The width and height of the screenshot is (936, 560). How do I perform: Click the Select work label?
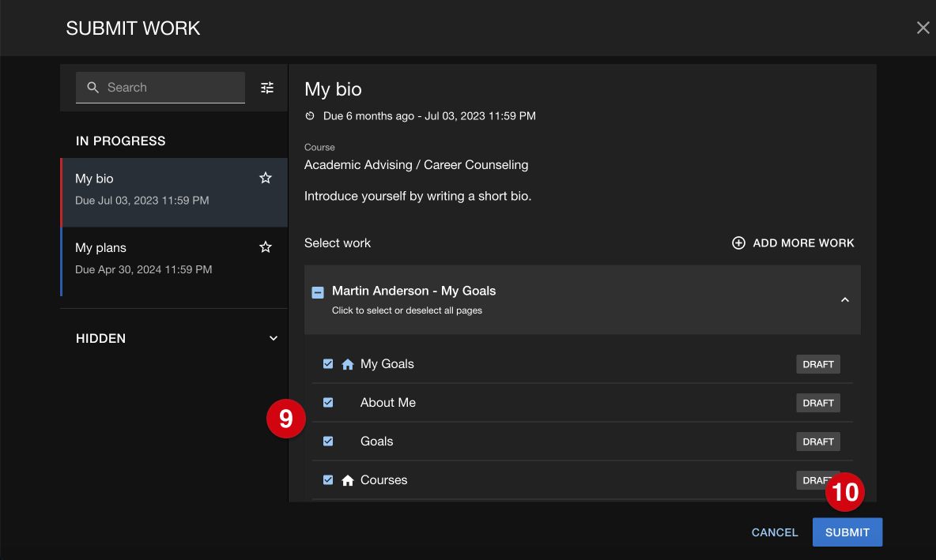coord(338,242)
